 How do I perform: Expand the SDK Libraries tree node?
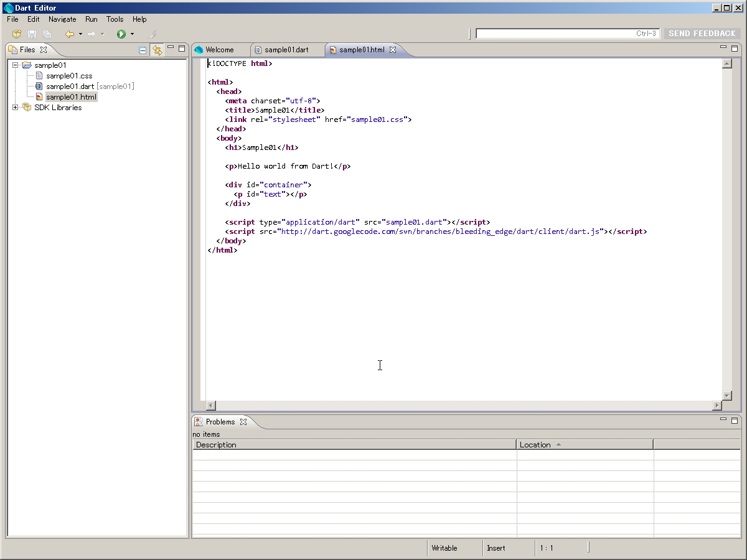click(16, 108)
